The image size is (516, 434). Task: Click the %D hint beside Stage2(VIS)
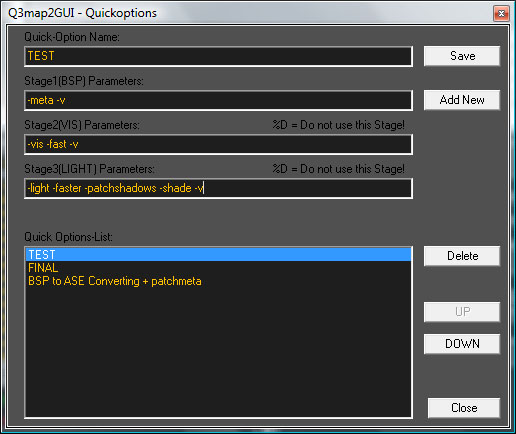(x=338, y=125)
